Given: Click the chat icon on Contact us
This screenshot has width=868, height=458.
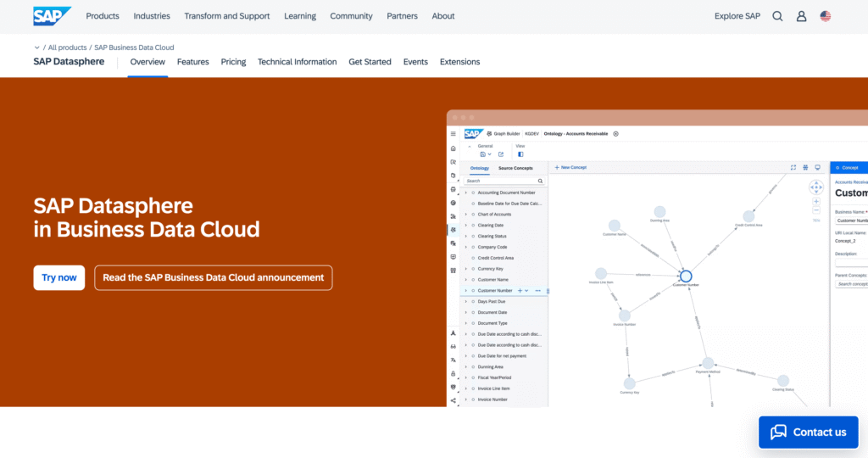Looking at the screenshot, I should [778, 432].
